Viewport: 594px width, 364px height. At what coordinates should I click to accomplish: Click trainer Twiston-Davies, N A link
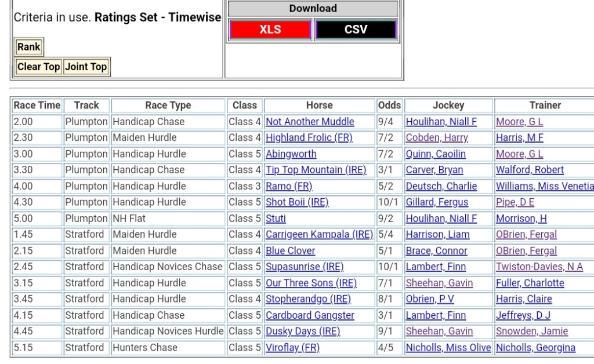[539, 267]
